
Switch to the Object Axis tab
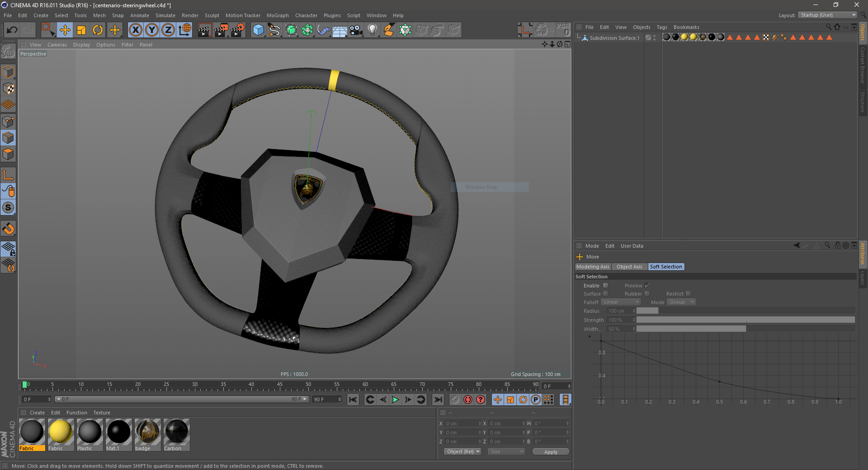tap(629, 267)
